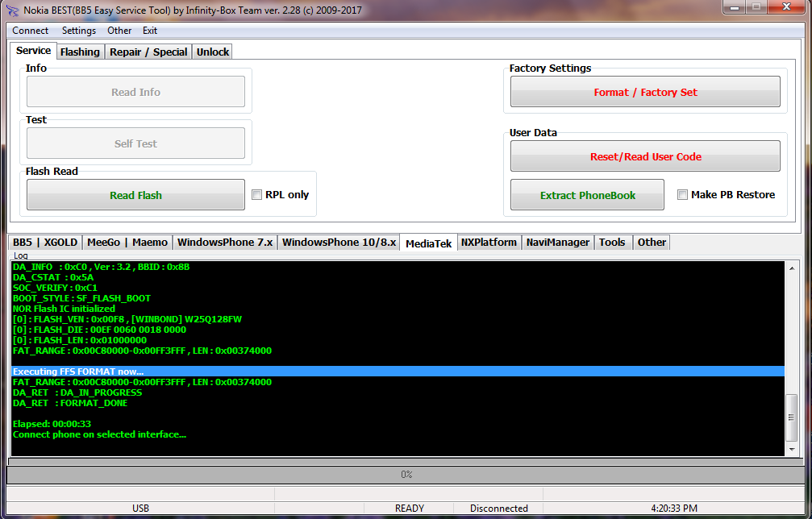
Task: Click the log scrollbar up arrow
Action: [792, 268]
